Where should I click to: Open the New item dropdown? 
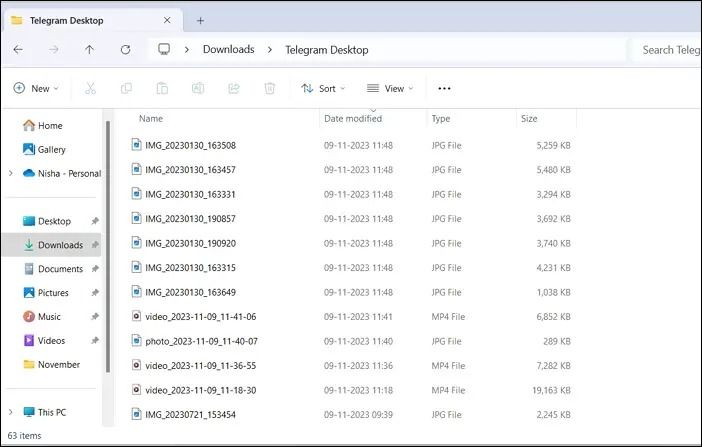tap(36, 88)
